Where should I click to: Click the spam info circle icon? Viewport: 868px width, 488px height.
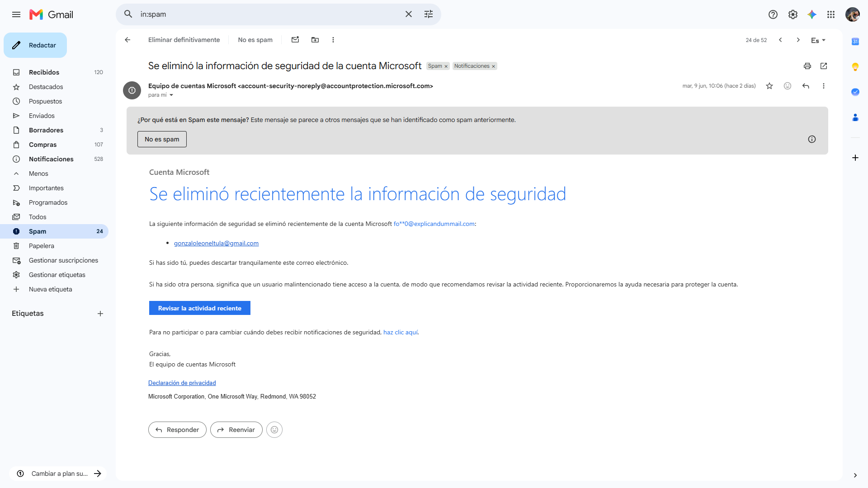coord(812,139)
